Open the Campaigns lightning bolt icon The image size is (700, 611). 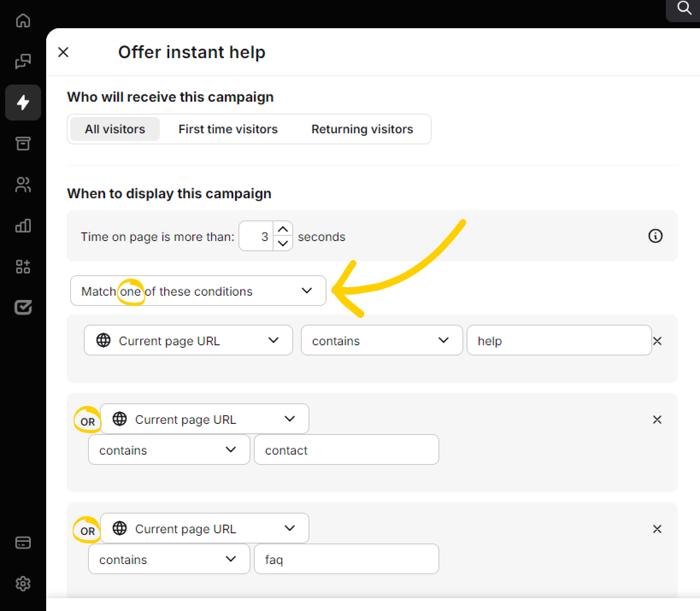tap(23, 102)
